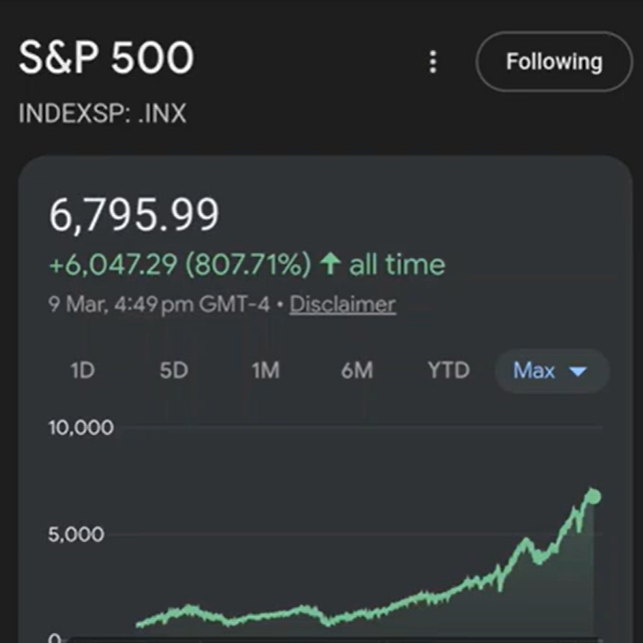643x643 pixels.
Task: Click the +6,047.29 (807.71%) change text
Action: pos(180,265)
